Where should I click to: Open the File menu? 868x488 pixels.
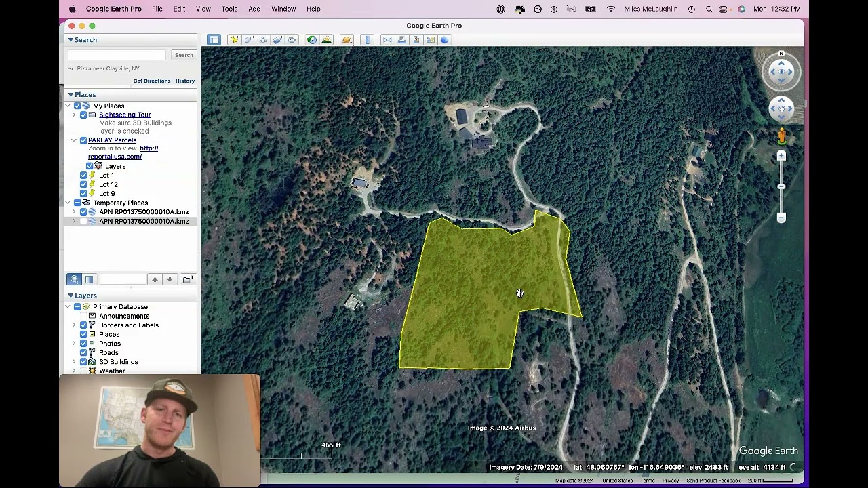[157, 9]
